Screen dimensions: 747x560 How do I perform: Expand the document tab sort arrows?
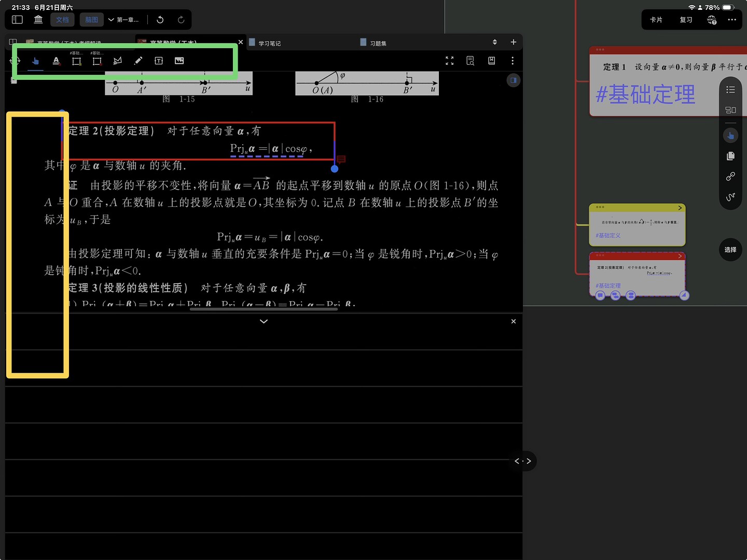495,42
